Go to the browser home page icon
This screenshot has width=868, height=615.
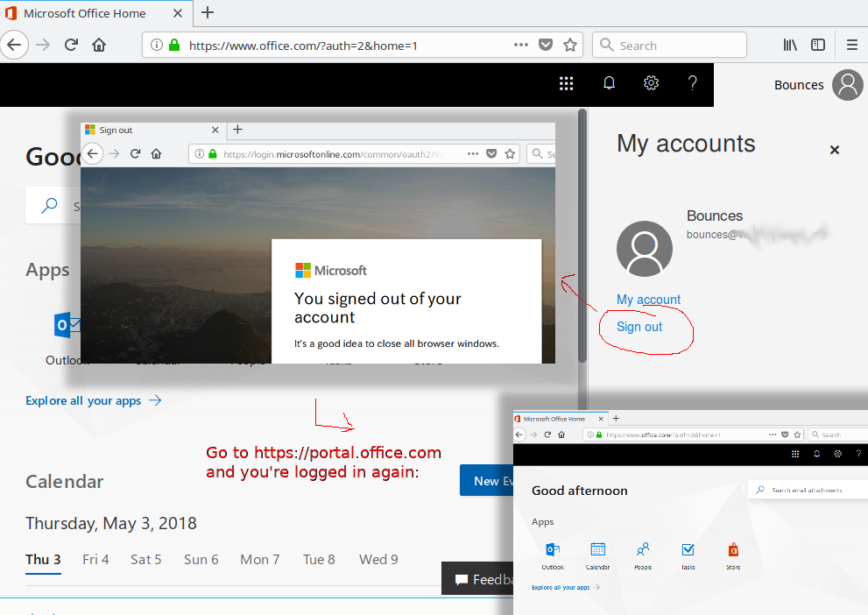(x=99, y=45)
